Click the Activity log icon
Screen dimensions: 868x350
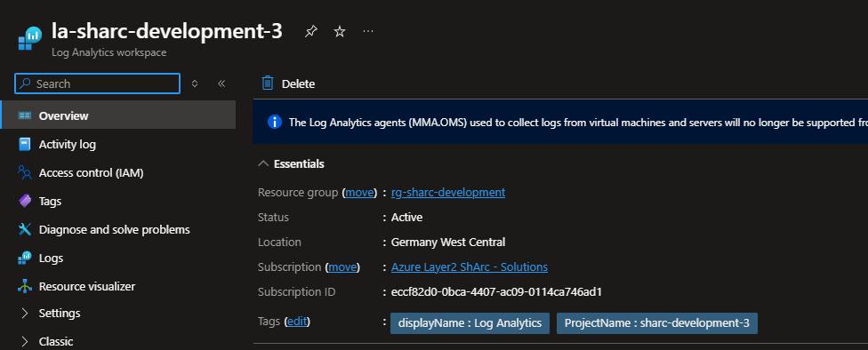coord(25,144)
